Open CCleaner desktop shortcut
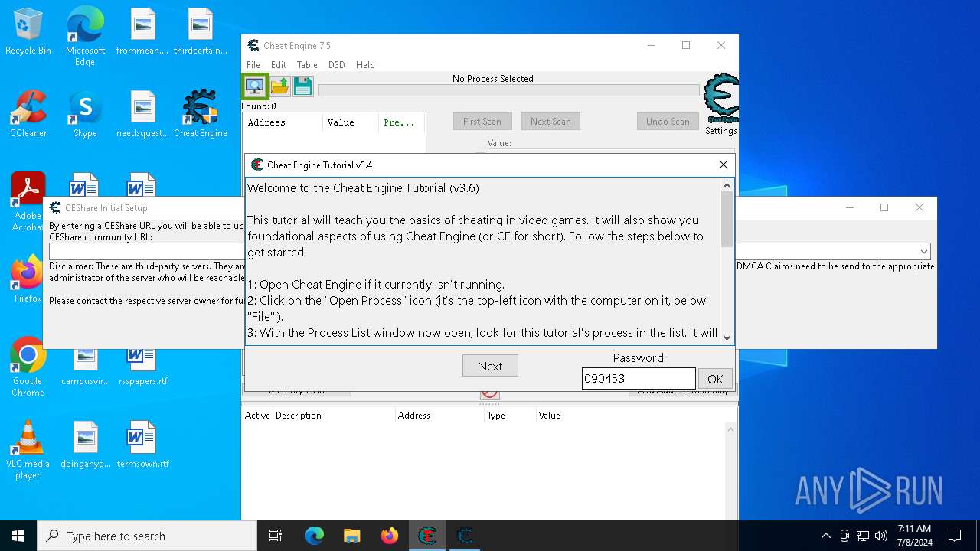 [28, 114]
